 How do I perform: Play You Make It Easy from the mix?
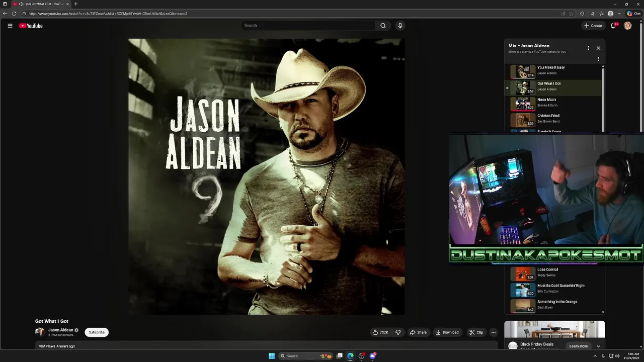pyautogui.click(x=553, y=71)
